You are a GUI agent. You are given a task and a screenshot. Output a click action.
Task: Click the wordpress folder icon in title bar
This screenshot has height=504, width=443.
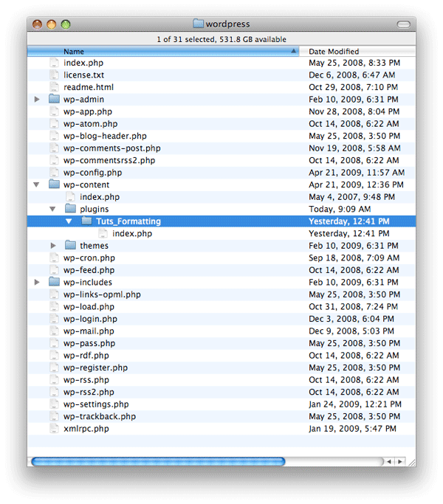198,24
